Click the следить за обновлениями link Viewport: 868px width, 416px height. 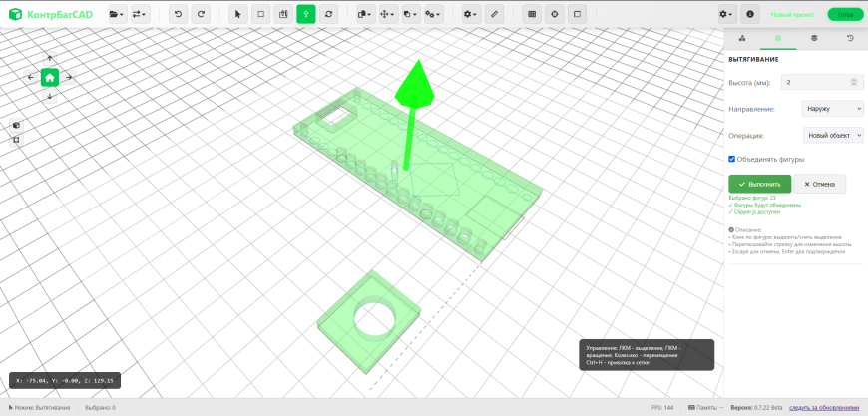pyautogui.click(x=824, y=408)
